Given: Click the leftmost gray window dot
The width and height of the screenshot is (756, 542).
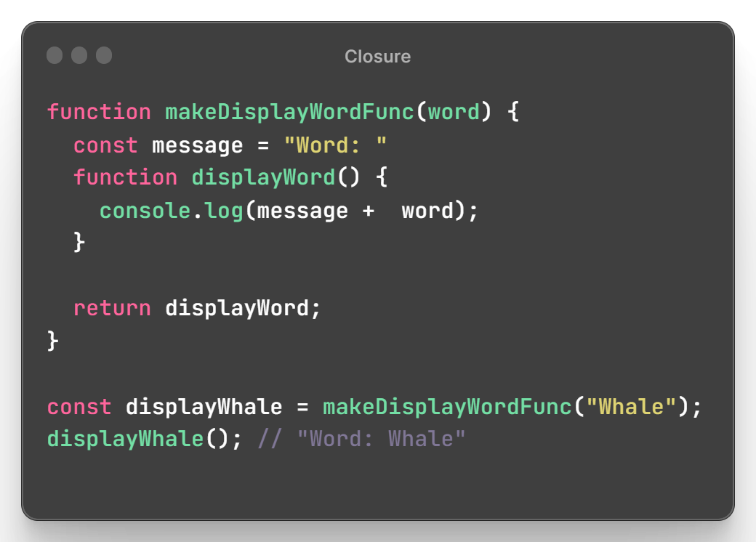Looking at the screenshot, I should point(55,55).
